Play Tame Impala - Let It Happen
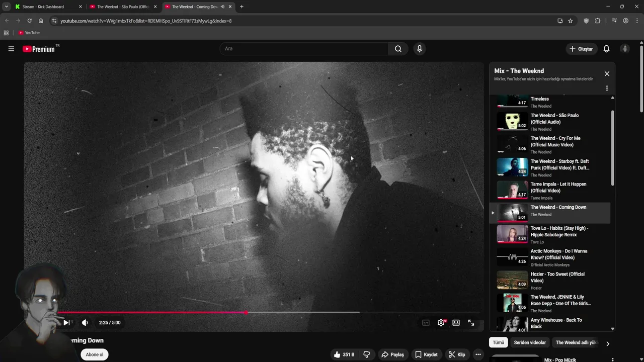 [x=549, y=191]
